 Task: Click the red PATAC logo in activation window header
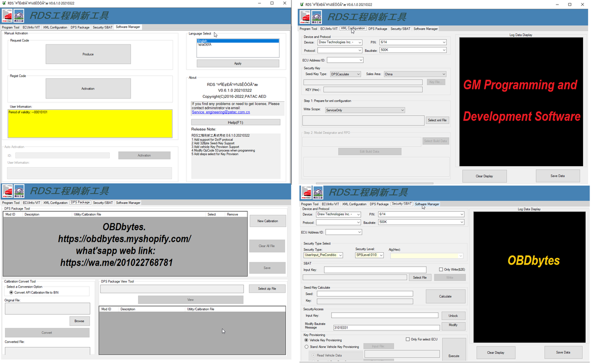(7, 16)
